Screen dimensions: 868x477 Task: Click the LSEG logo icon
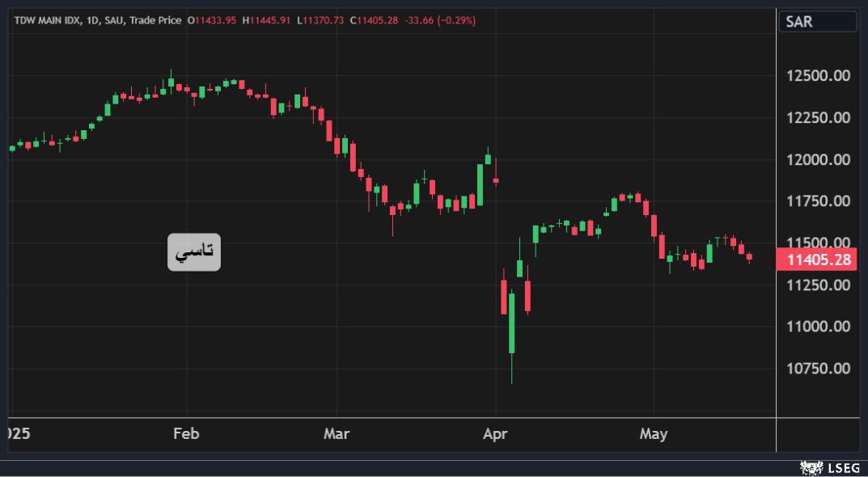tap(811, 467)
